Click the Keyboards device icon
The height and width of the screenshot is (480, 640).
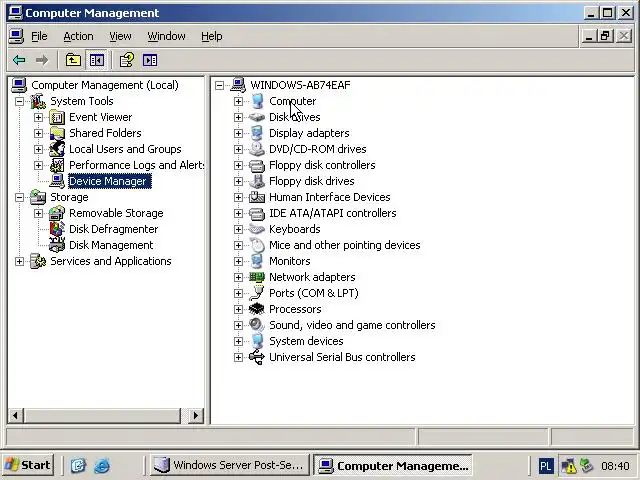click(x=257, y=229)
